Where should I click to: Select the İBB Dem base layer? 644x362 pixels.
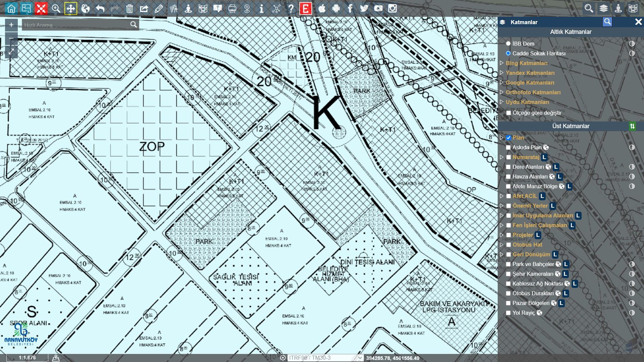pos(508,44)
